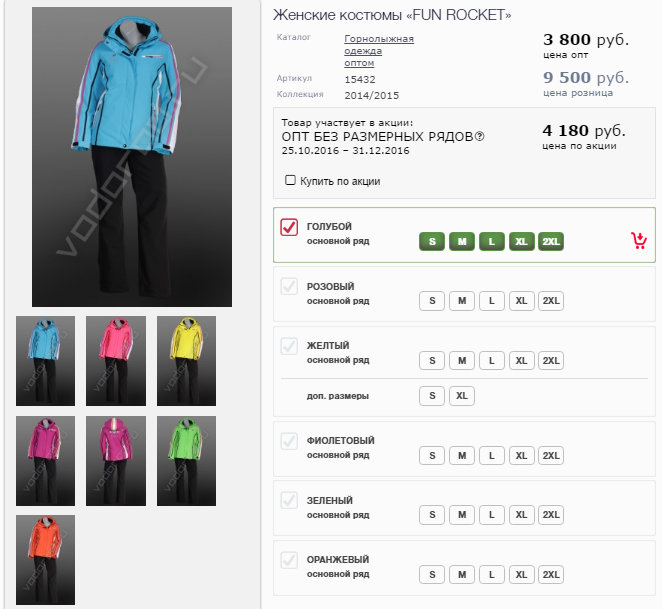Select size S for ГОЛУБОЙ
Screen dimensions: 662x609
[x=431, y=242]
